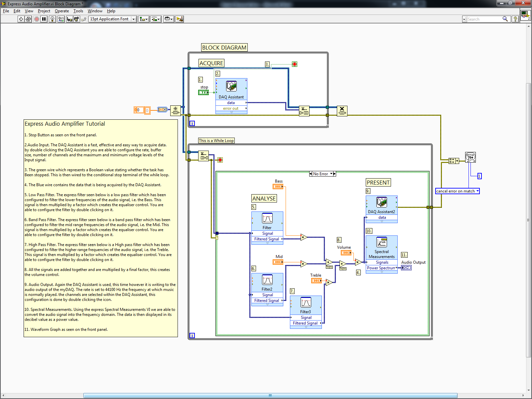This screenshot has height=399, width=532.
Task: Click the Step Over debugging button
Action: point(76,19)
